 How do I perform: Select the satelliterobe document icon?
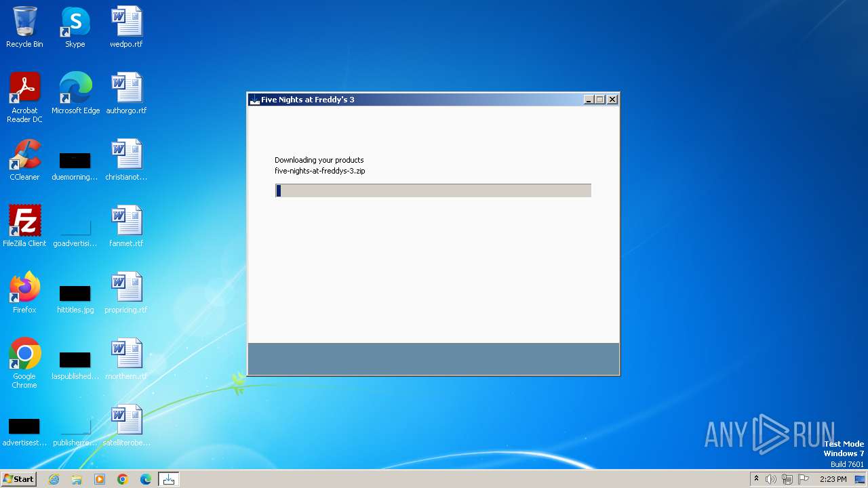click(126, 426)
